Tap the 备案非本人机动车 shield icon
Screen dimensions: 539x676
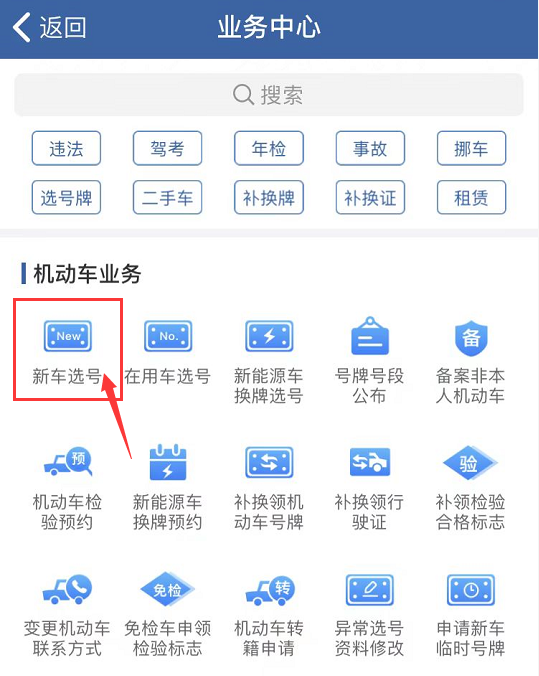click(471, 338)
